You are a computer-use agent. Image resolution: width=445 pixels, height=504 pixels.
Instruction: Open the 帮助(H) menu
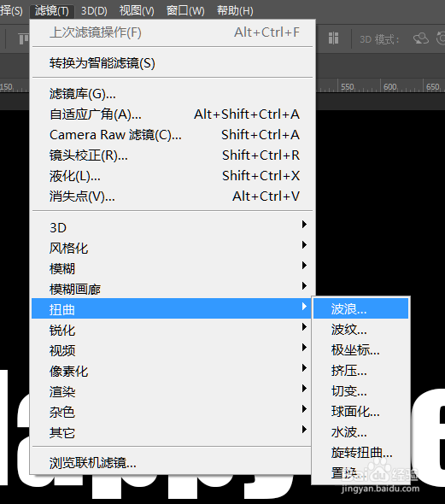pyautogui.click(x=235, y=11)
